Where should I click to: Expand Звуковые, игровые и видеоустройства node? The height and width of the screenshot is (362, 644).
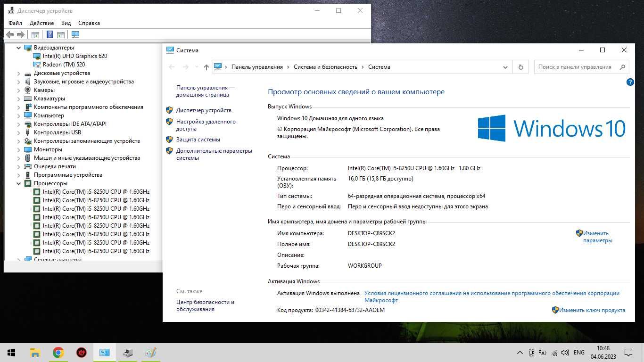coord(19,82)
